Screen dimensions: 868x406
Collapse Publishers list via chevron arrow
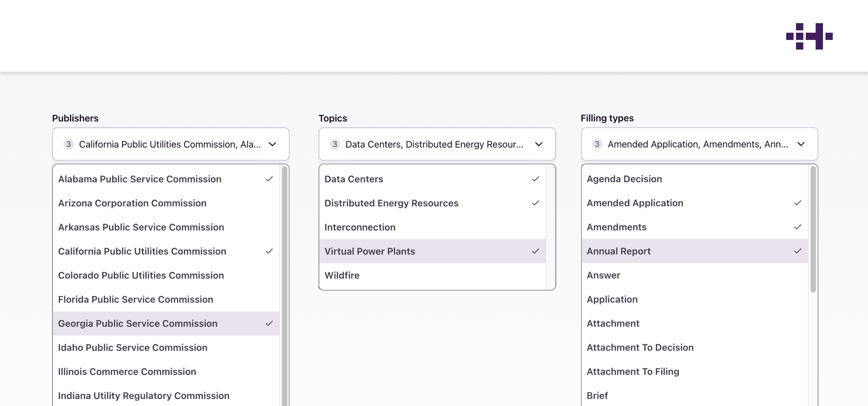[x=273, y=144]
